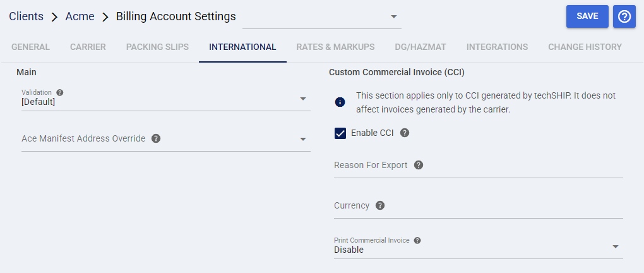Open the Validation field help icon
Image resolution: width=644 pixels, height=273 pixels.
coord(59,92)
